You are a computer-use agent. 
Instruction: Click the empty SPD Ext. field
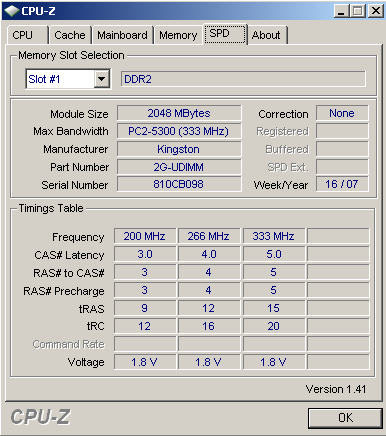coord(342,167)
